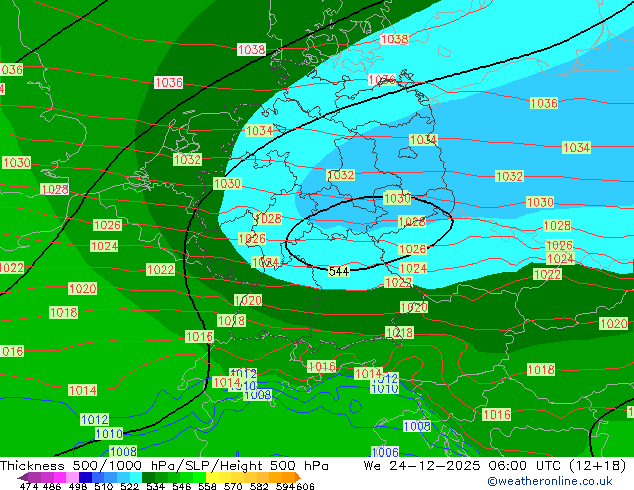Click legend value 486
Viewport: 634px width, 490px height.
click(x=52, y=486)
